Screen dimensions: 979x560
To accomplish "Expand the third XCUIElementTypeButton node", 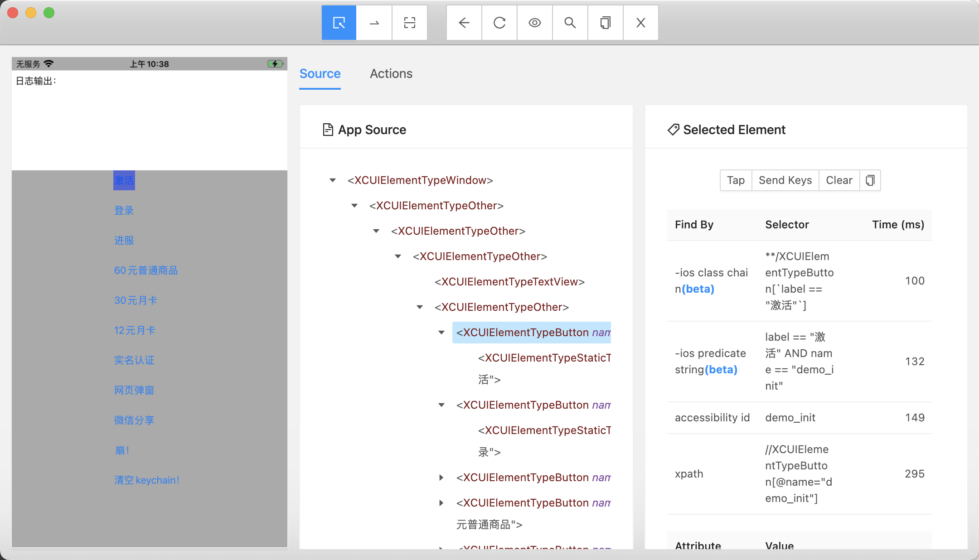I will coord(441,478).
